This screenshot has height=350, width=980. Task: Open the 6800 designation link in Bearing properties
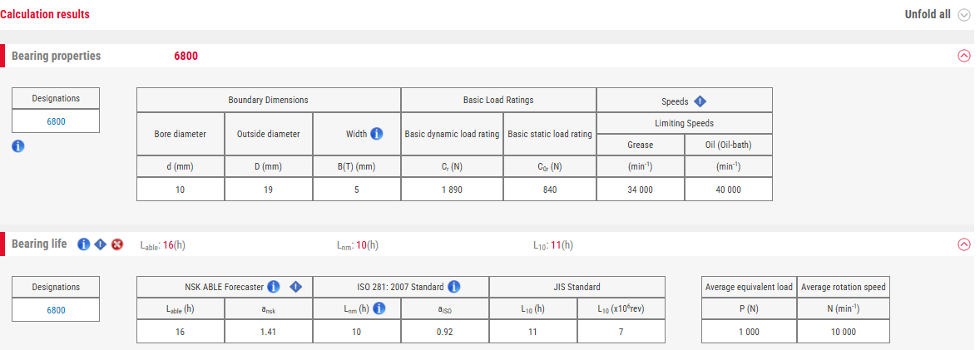[56, 122]
